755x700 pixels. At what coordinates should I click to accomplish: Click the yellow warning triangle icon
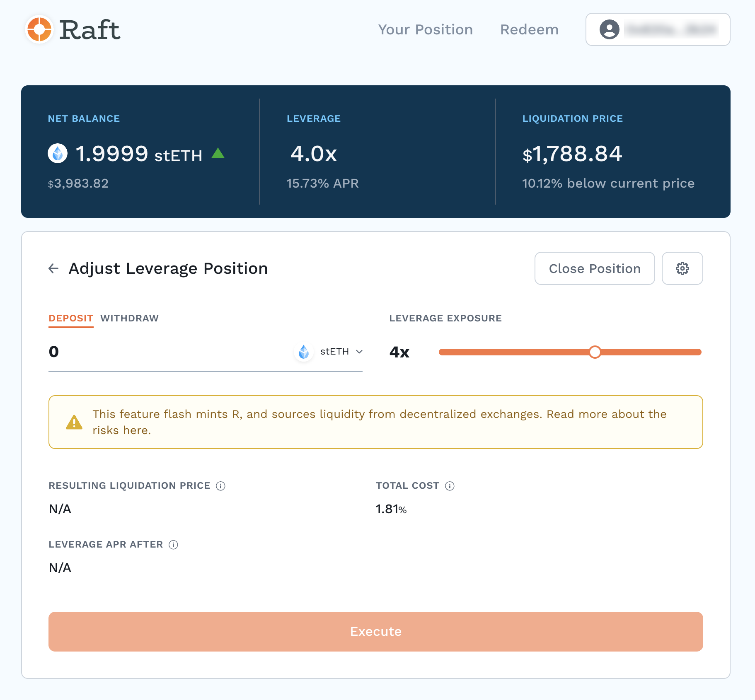tap(74, 422)
